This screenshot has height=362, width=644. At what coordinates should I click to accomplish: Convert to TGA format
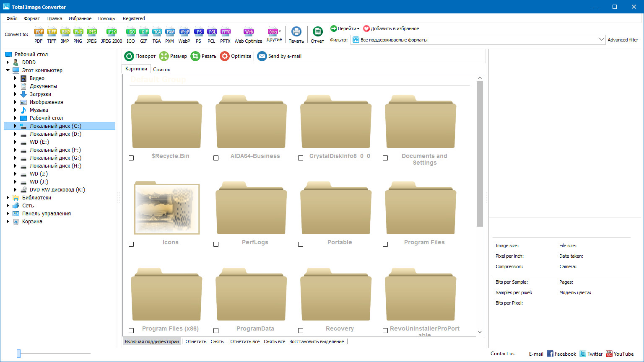tap(157, 32)
